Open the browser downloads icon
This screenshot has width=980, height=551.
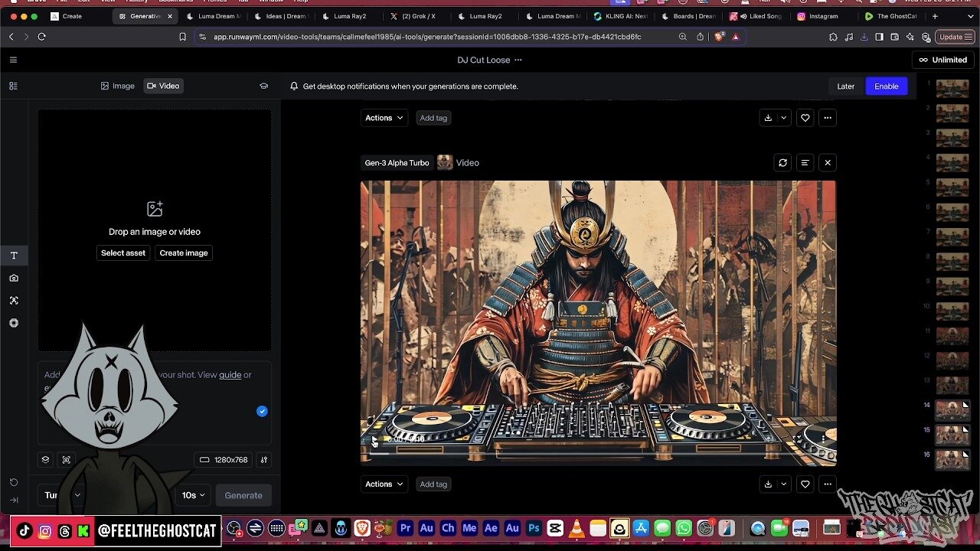tap(864, 36)
